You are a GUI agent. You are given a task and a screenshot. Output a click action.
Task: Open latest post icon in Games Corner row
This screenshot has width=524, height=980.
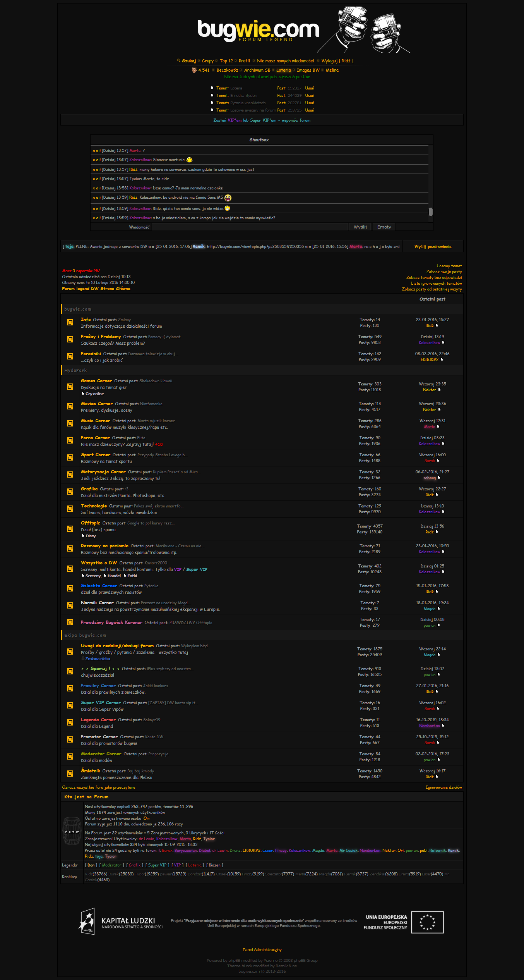pyautogui.click(x=439, y=390)
